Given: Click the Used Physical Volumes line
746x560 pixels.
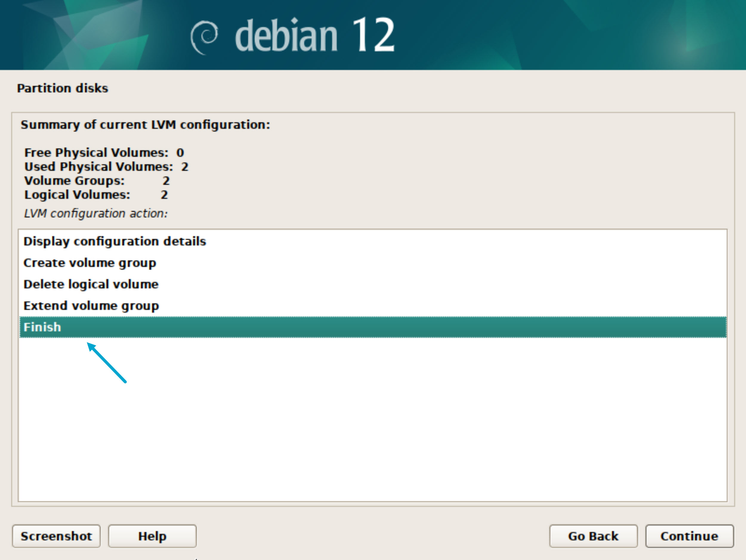Looking at the screenshot, I should point(106,167).
